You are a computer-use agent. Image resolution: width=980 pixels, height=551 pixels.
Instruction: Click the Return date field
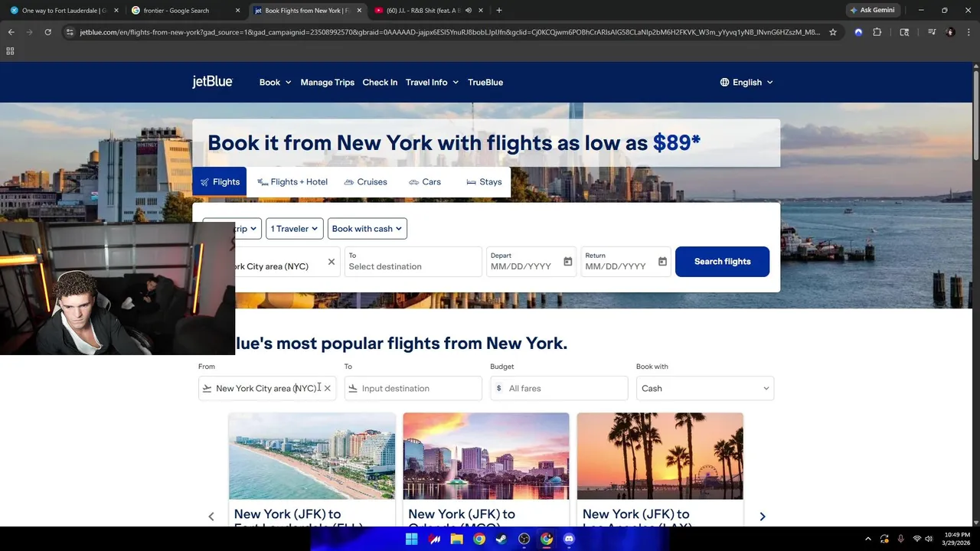tap(626, 262)
